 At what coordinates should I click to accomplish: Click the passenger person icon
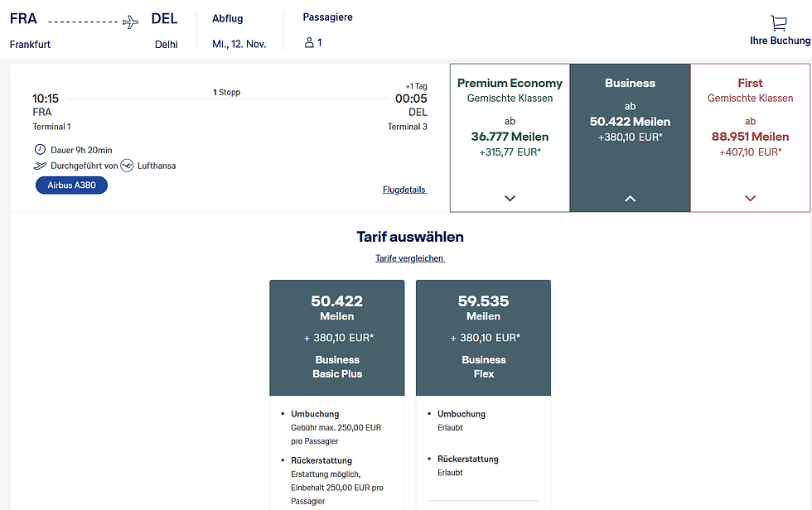pos(309,42)
